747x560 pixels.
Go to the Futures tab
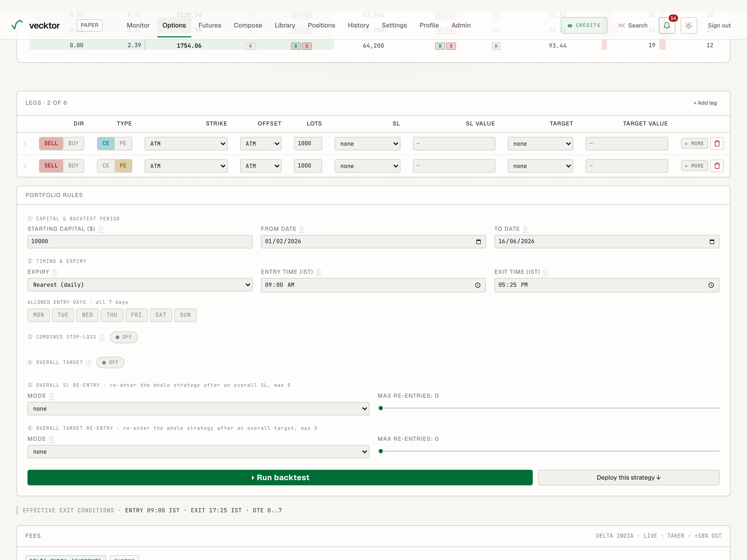pyautogui.click(x=210, y=25)
